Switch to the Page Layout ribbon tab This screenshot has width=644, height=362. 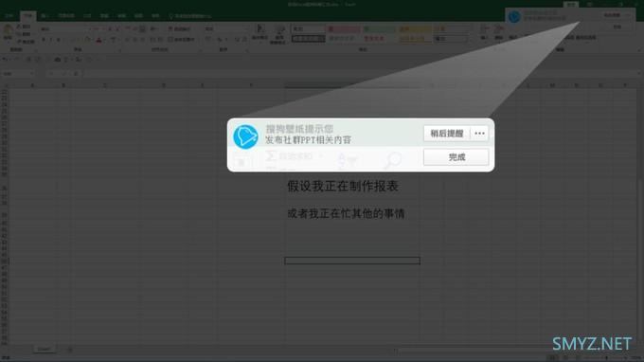(65, 16)
